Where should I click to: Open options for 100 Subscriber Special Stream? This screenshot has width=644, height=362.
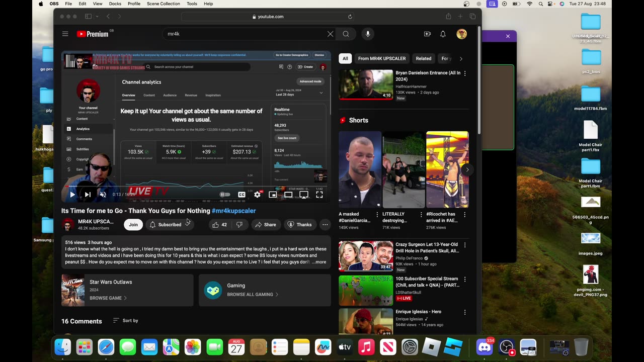click(465, 279)
